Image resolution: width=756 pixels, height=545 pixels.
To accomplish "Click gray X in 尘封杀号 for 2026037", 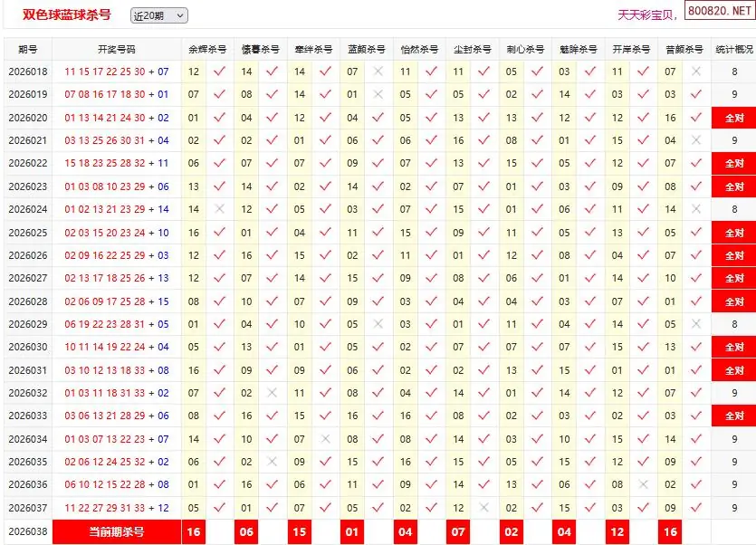I will tap(484, 508).
